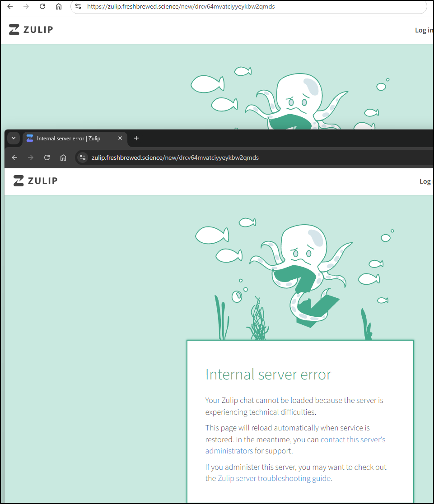Screen dimensions: 434x504
Task: Close the Internal server error tab
Action: pyautogui.click(x=120, y=138)
